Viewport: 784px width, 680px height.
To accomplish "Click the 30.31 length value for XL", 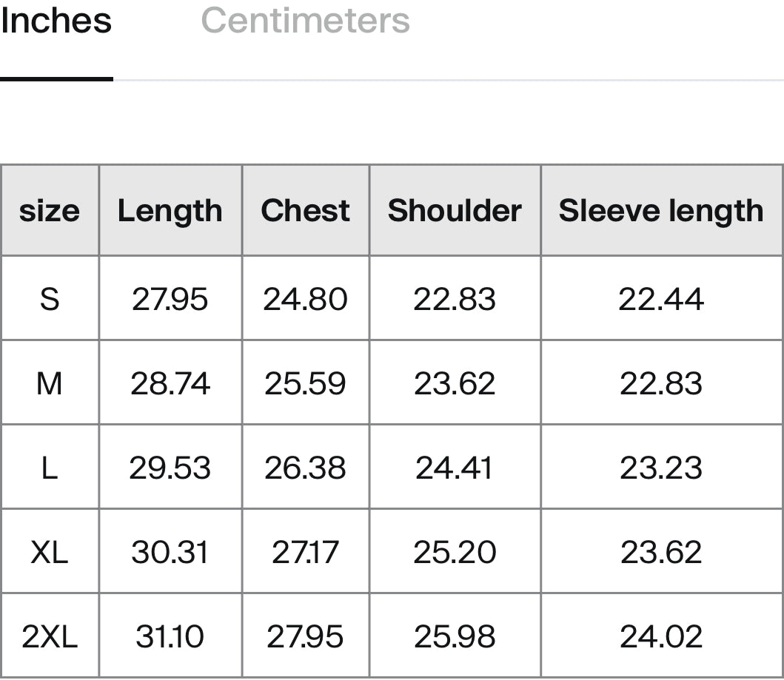I will click(170, 553).
